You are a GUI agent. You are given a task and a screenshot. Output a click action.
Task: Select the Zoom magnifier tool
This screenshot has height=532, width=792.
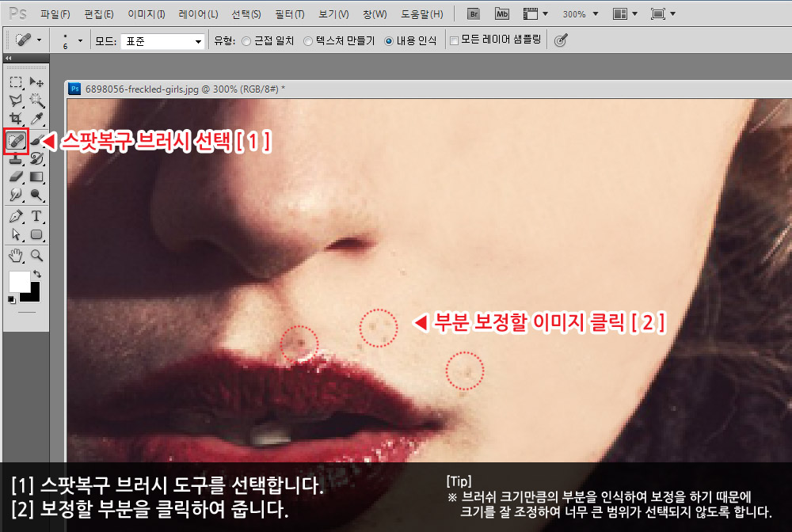coord(36,256)
